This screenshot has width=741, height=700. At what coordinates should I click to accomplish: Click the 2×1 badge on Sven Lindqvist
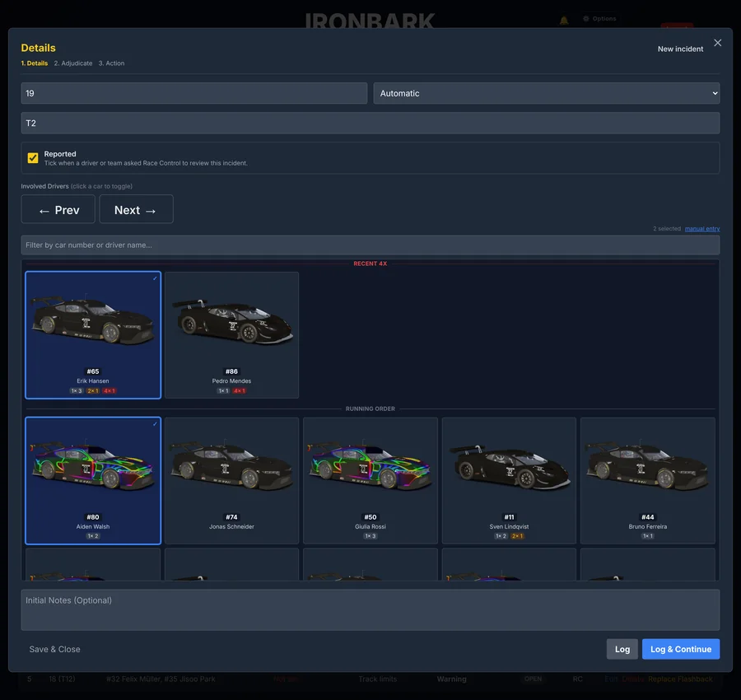(518, 536)
